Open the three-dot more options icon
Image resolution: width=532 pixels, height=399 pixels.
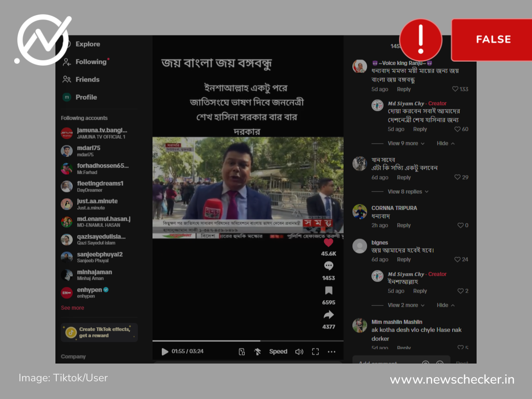tap(332, 352)
